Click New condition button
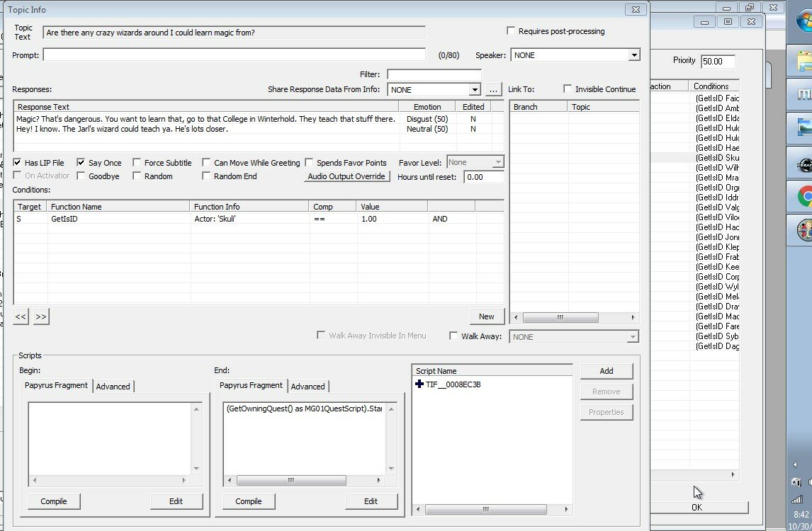The image size is (812, 531). point(486,316)
